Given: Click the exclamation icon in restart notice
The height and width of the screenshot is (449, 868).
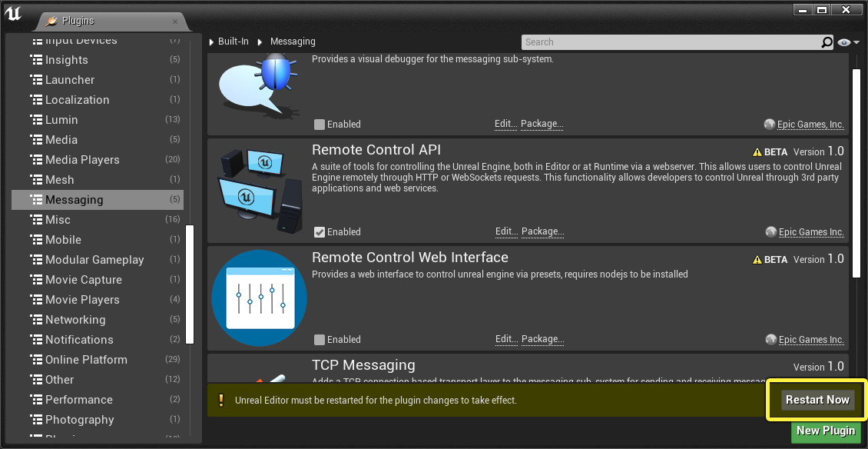Looking at the screenshot, I should pos(221,400).
